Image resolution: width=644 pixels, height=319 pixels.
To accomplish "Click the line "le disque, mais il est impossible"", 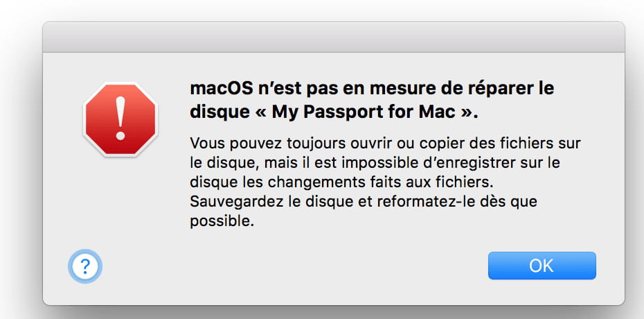I will point(375,163).
